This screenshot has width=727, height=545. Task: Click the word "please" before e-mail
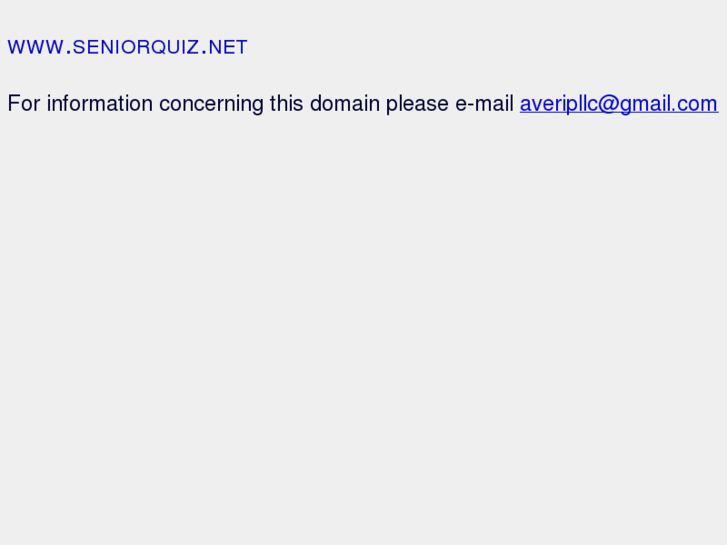[417, 104]
